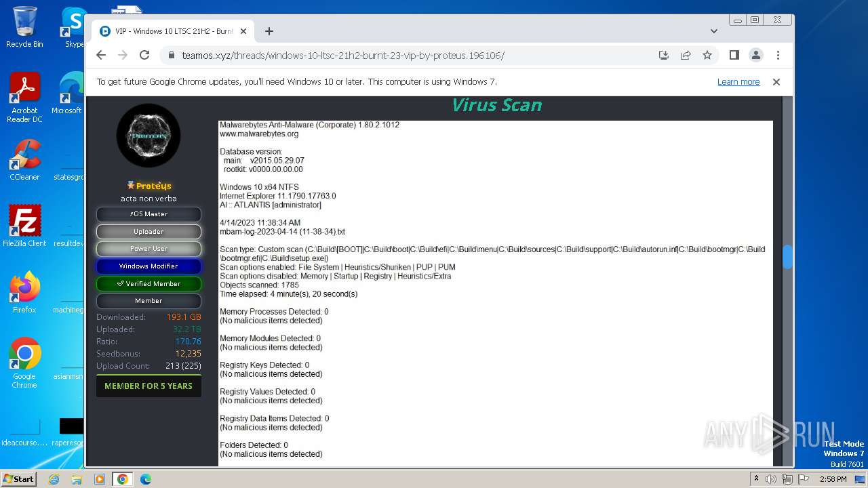
Task: Open the install/download page icon in address bar
Action: tap(664, 56)
